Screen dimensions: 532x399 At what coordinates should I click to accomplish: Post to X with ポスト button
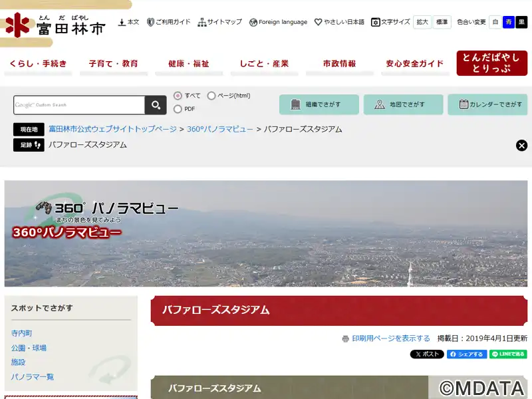(427, 354)
